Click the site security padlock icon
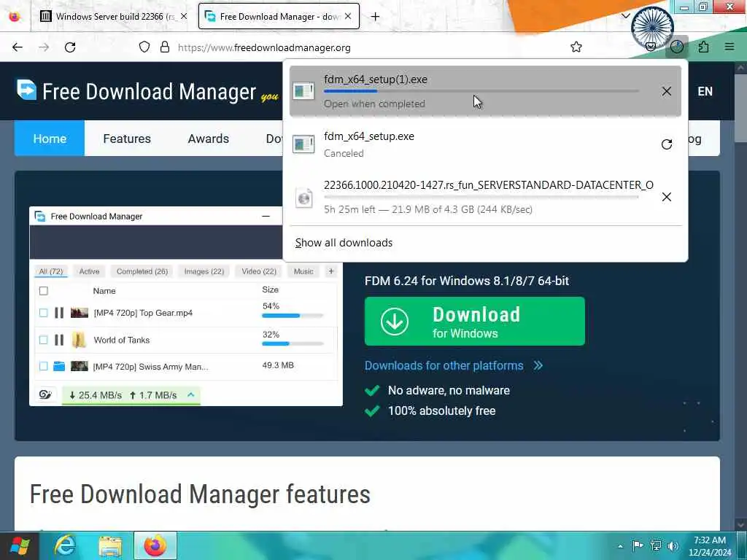Viewport: 747px width, 560px height. click(x=165, y=47)
